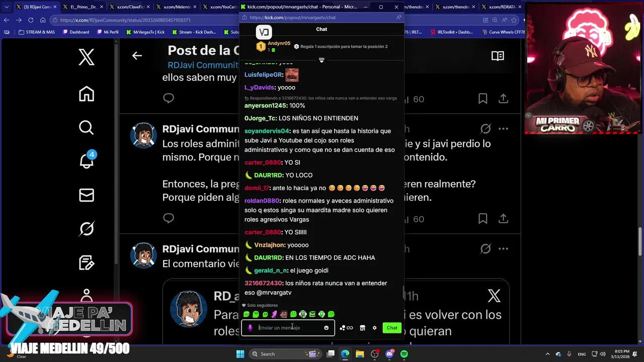The height and width of the screenshot is (362, 644).
Task: Click username 0Jorge_Tc in Kick chat
Action: point(260,118)
